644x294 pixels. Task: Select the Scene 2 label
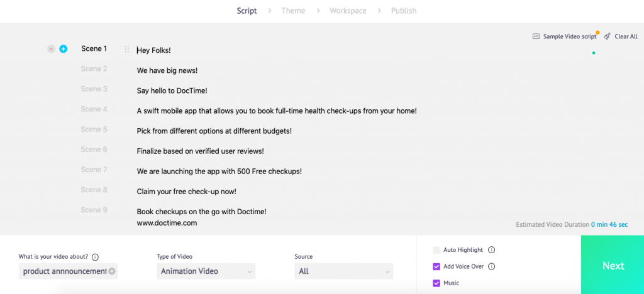pos(94,69)
